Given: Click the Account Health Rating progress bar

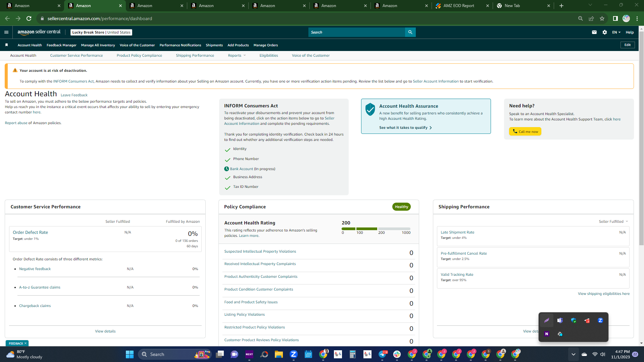Looking at the screenshot, I should 376,229.
